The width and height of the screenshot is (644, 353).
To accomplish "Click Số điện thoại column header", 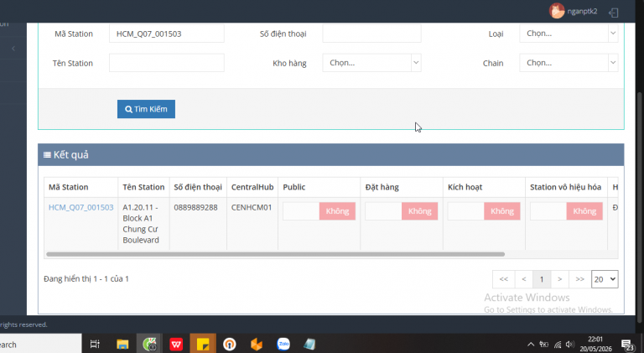I will click(198, 187).
